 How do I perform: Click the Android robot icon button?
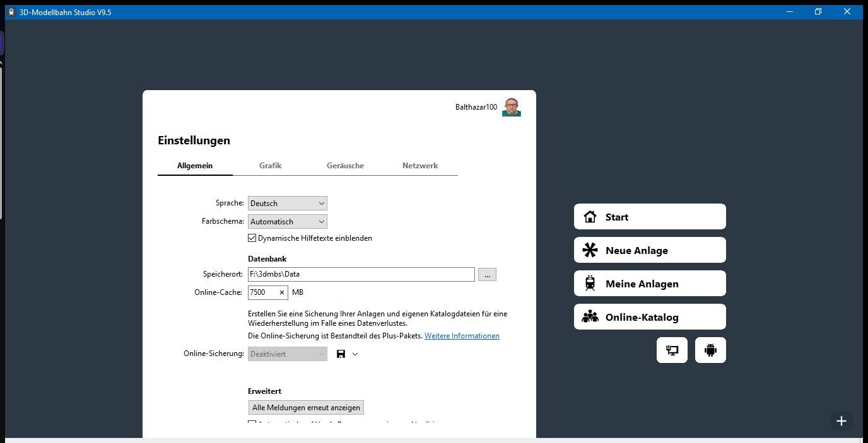[x=710, y=350]
